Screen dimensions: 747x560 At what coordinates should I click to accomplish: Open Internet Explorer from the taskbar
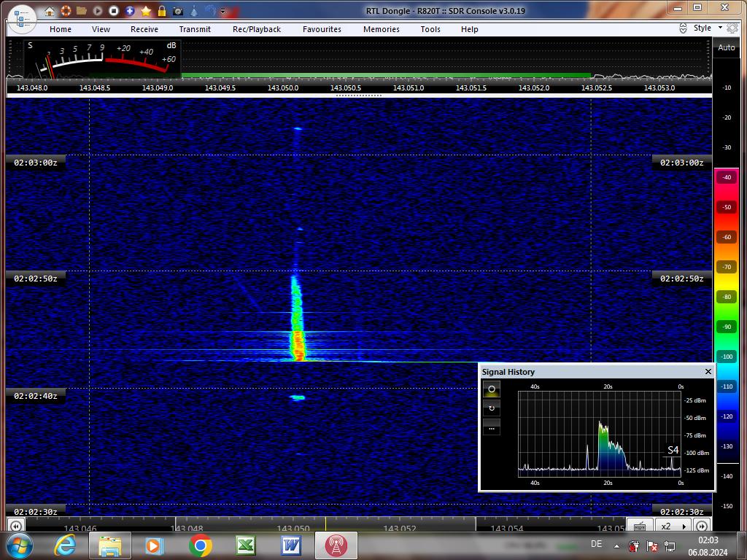pyautogui.click(x=65, y=545)
